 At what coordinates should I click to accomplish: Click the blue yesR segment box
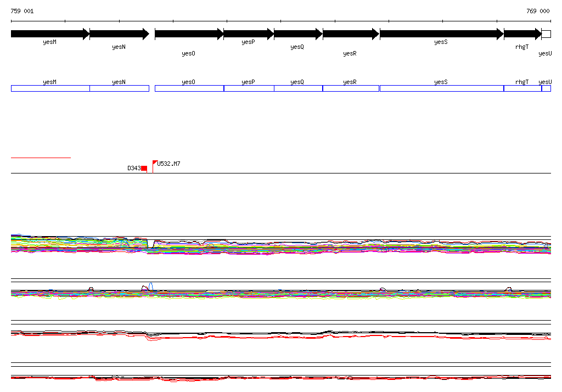click(x=351, y=88)
